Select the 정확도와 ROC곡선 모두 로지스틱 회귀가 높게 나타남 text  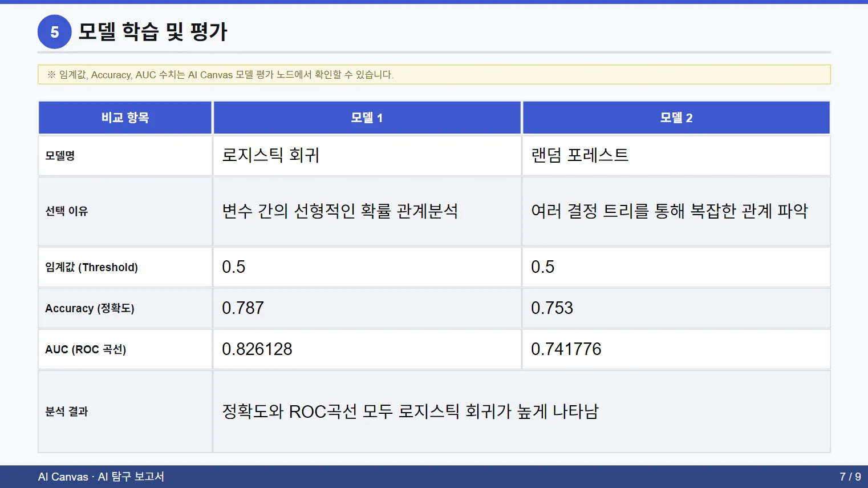point(411,412)
